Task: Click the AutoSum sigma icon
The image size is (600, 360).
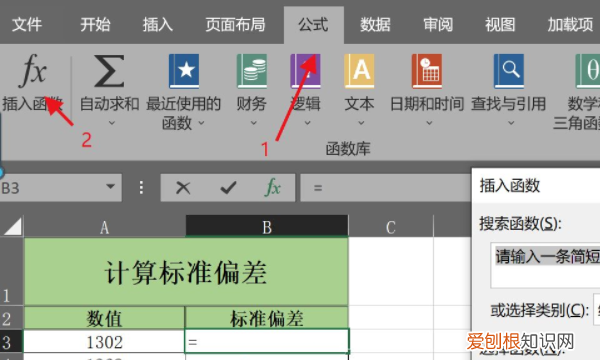Action: point(109,71)
